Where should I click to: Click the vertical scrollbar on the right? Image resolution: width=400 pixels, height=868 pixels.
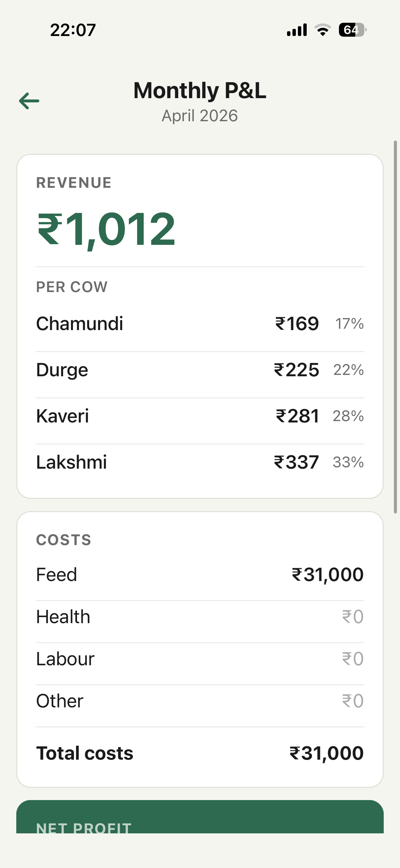tap(395, 326)
